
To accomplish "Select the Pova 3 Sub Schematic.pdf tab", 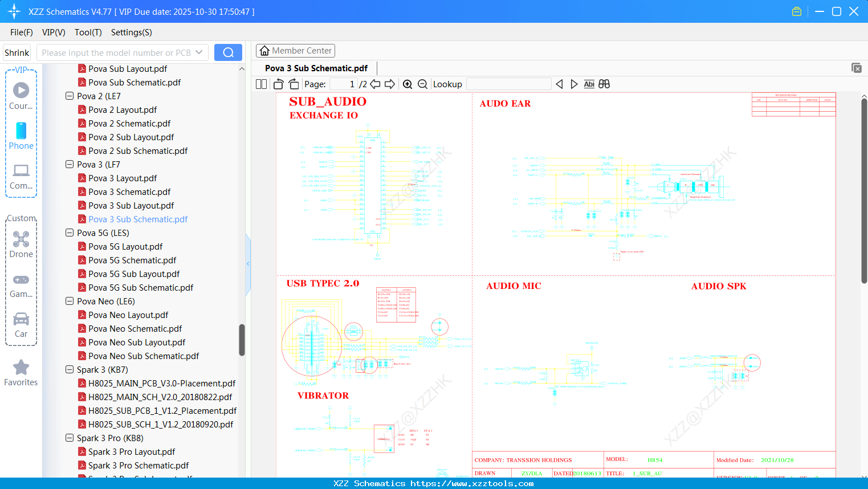I will point(316,68).
